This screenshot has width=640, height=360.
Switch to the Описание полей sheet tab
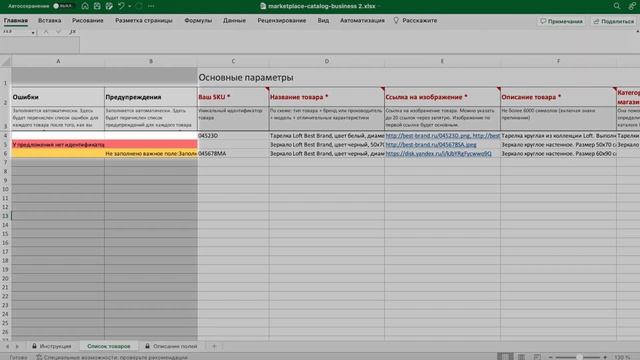coord(171,346)
